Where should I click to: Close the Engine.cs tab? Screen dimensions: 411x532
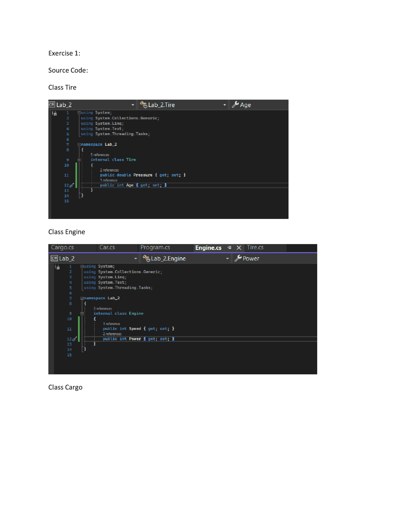point(239,248)
